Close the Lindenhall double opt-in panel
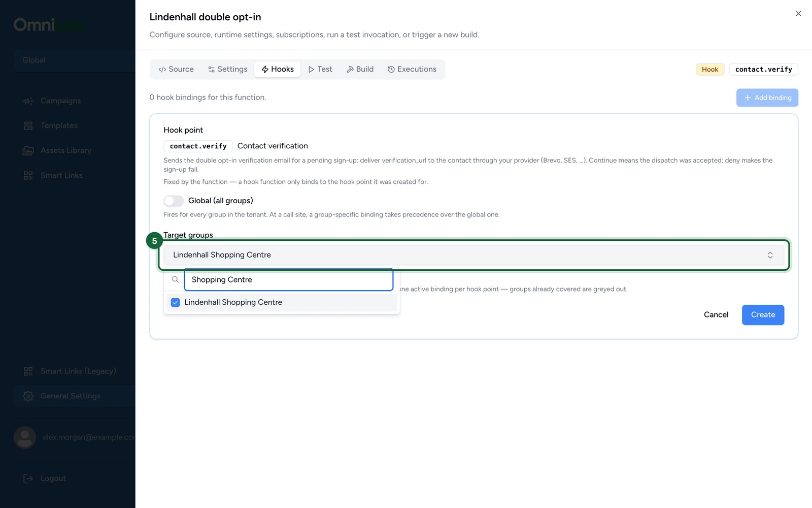 point(798,14)
